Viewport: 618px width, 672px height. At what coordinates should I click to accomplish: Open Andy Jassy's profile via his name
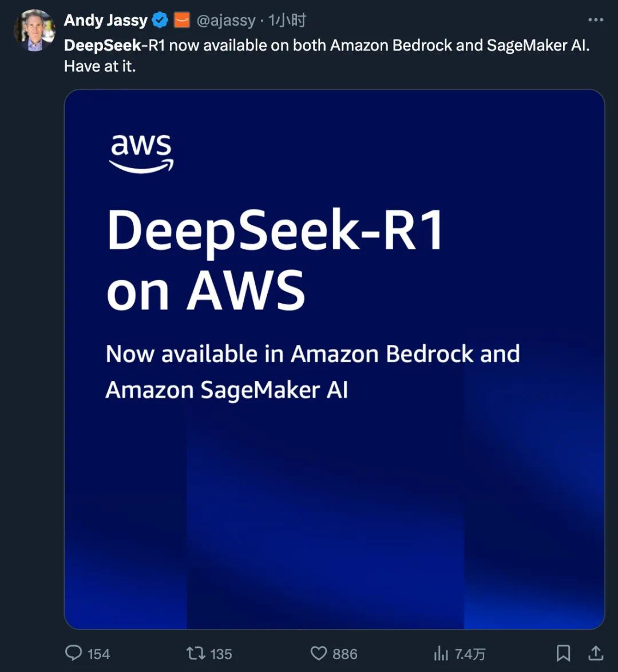coord(106,20)
